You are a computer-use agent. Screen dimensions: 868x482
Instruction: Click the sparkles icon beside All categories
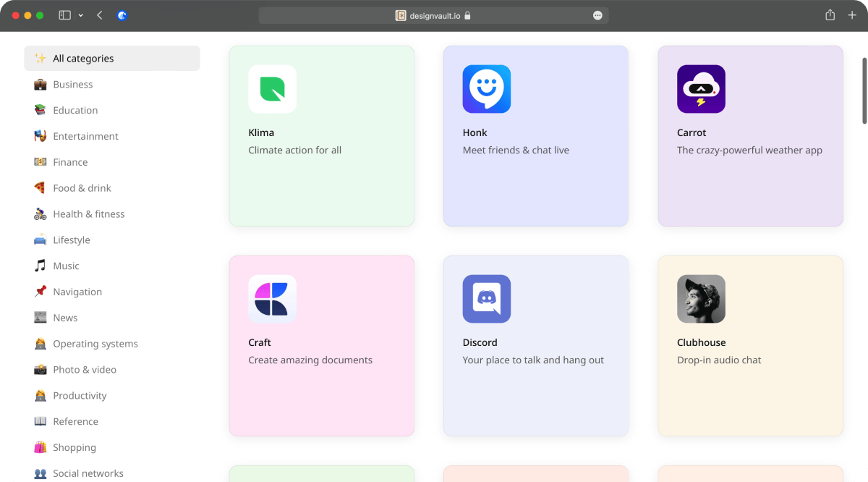41,59
